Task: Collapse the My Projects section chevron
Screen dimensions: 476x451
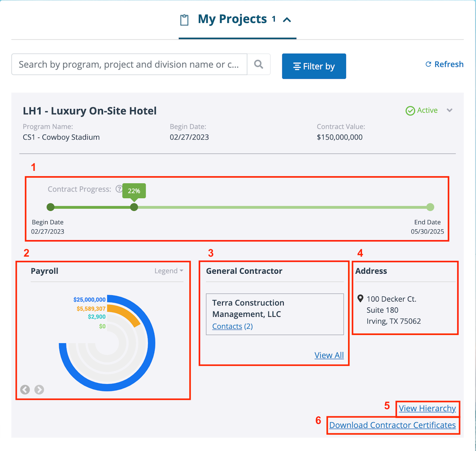Action: coord(287,20)
